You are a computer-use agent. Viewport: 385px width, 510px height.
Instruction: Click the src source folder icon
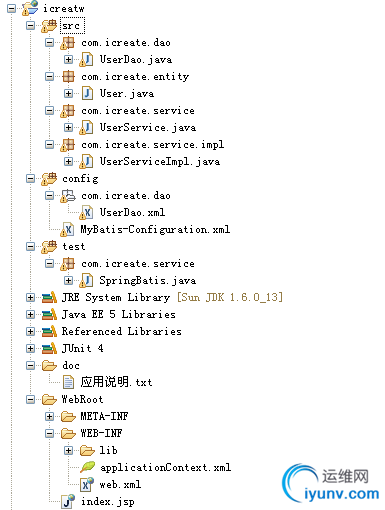coord(49,25)
